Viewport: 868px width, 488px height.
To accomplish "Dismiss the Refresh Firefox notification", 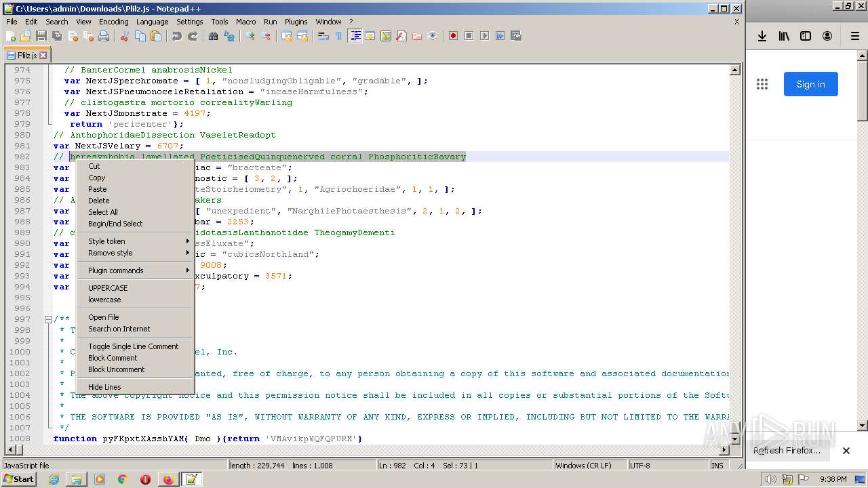I will coord(846,451).
